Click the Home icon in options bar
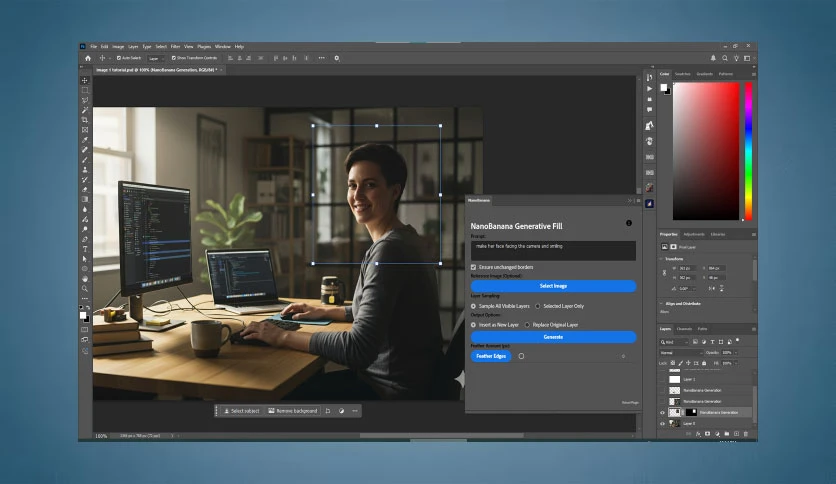The width and height of the screenshot is (836, 484). [x=88, y=58]
